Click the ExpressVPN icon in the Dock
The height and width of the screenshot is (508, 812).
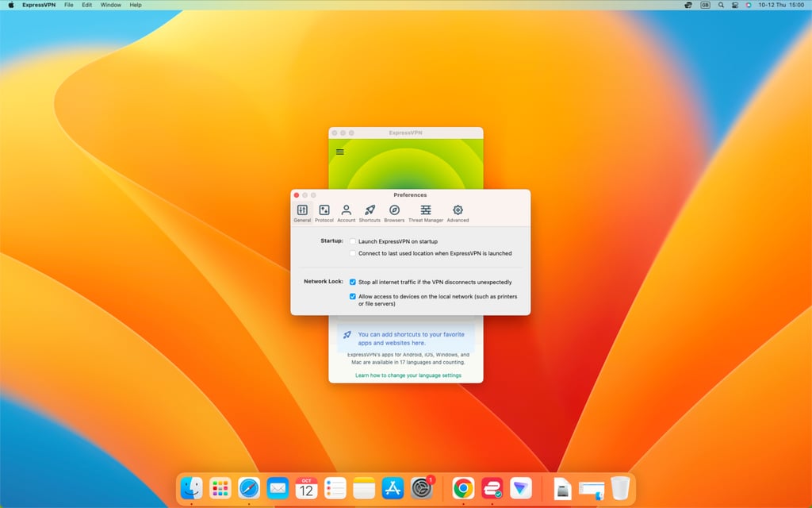(x=492, y=488)
